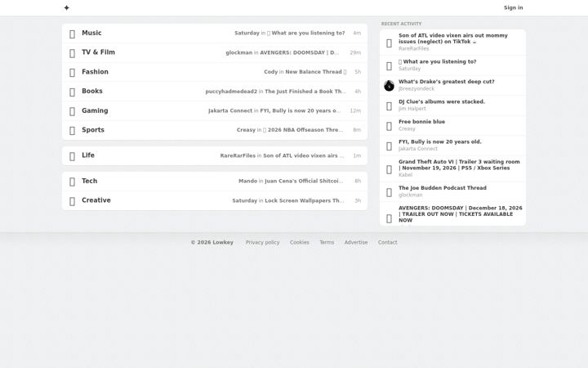Click avatar icon beside 'Son of ATL video vixen' activity
588x368 pixels.
click(x=389, y=43)
